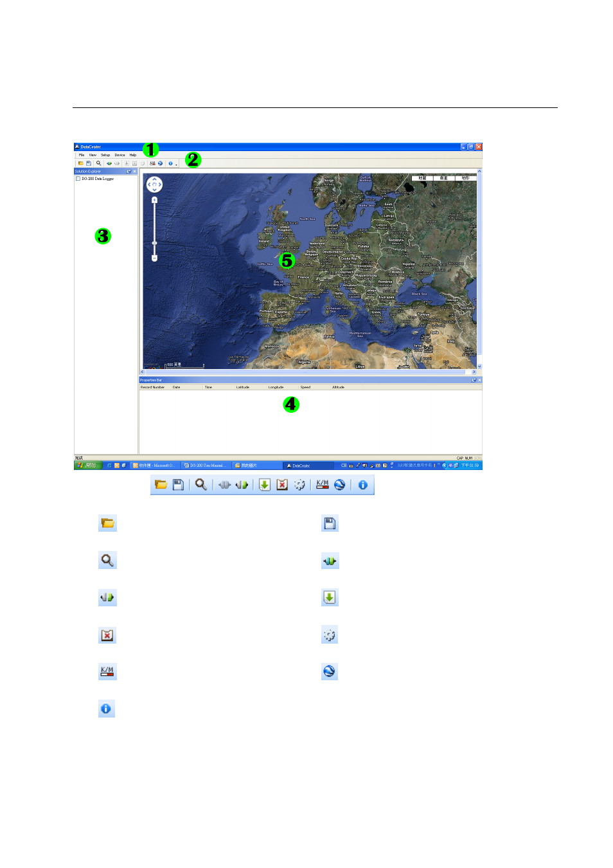613x868 pixels.
Task: Switch to the DG-200 User Manual taskbar button
Action: [x=206, y=466]
